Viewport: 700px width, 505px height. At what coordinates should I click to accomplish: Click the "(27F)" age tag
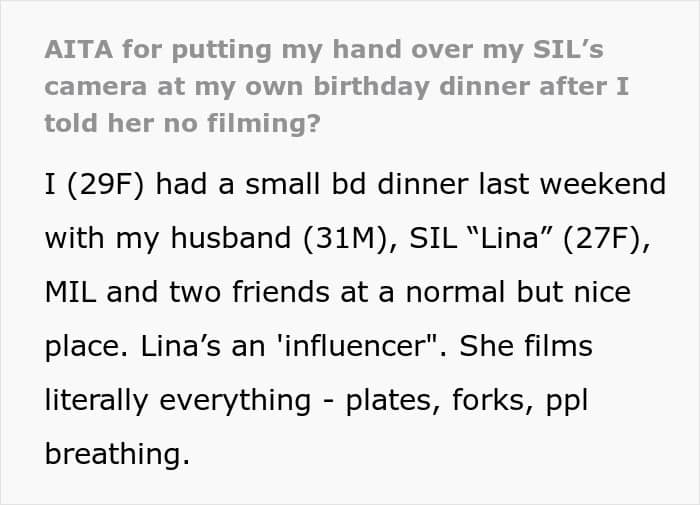(600, 241)
